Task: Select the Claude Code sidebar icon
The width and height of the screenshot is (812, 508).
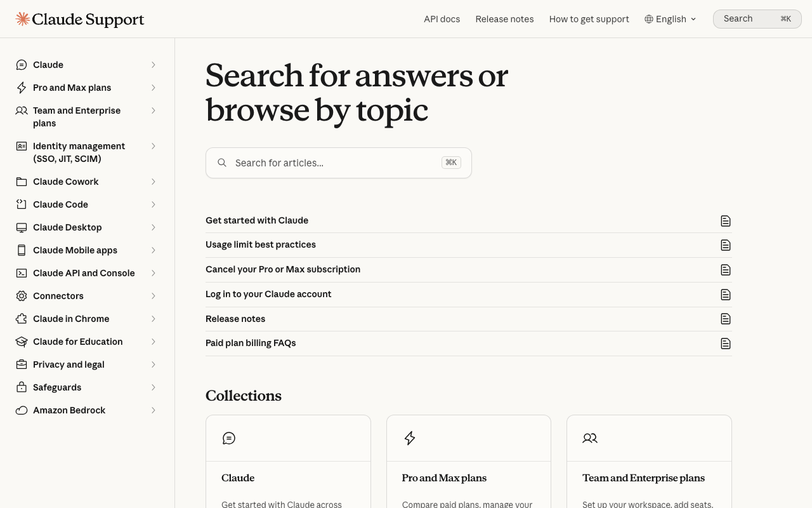Action: pyautogui.click(x=22, y=204)
